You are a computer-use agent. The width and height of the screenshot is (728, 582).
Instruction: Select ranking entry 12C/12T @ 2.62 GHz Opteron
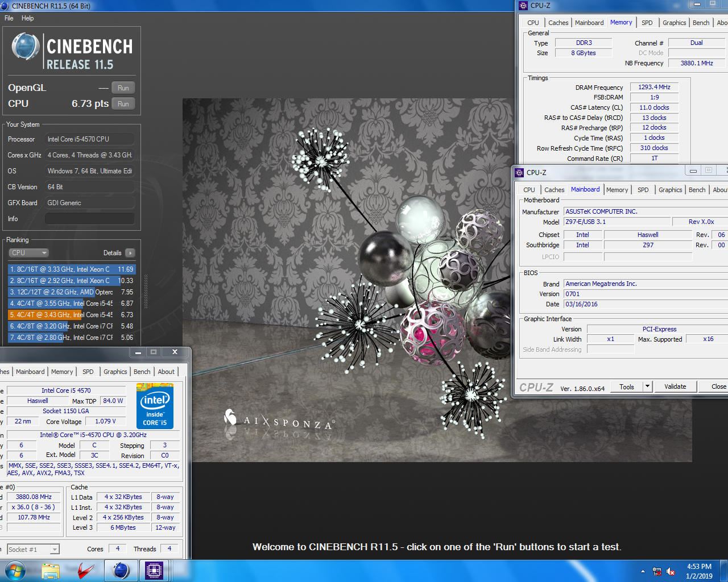pos(72,292)
